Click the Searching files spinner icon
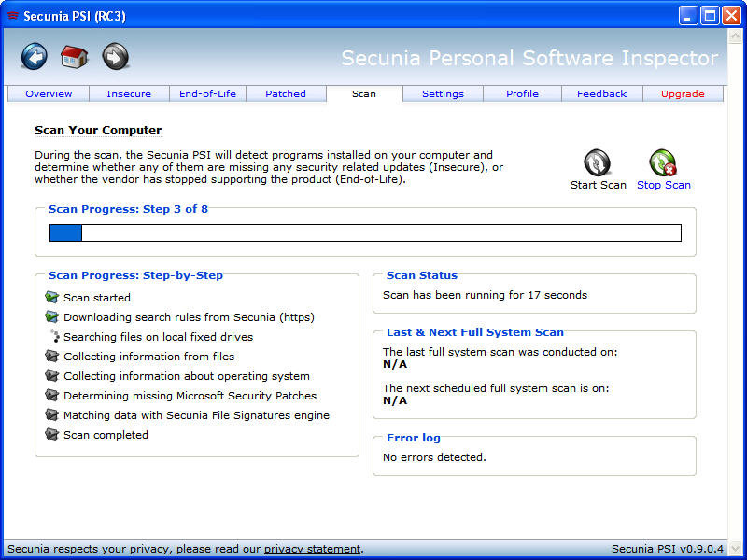747x560 pixels. coord(53,337)
